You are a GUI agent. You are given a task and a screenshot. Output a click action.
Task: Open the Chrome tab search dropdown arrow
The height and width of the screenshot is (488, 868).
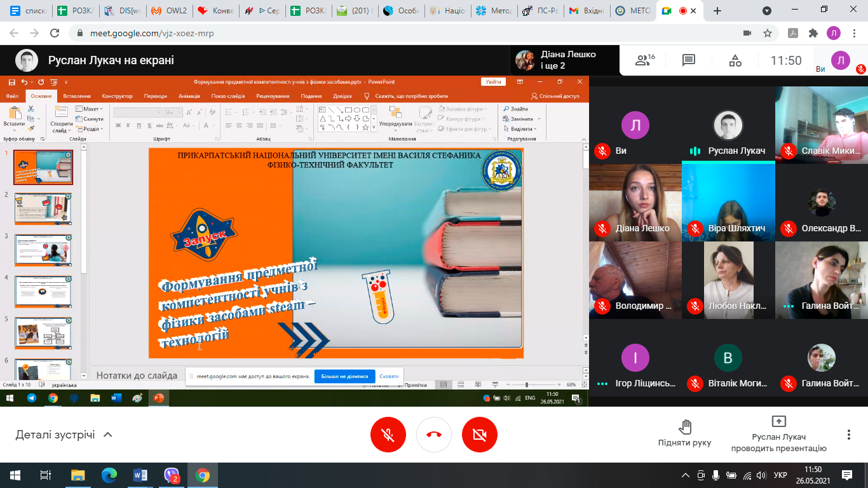[767, 11]
